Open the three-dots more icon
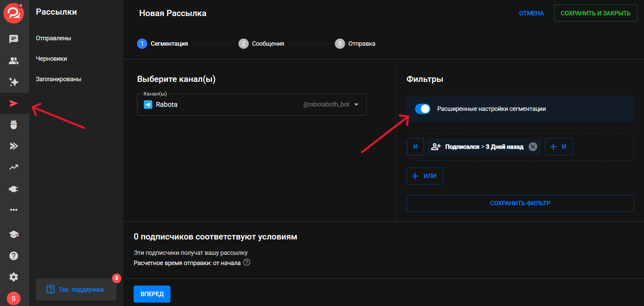This screenshot has height=306, width=644. [x=14, y=210]
